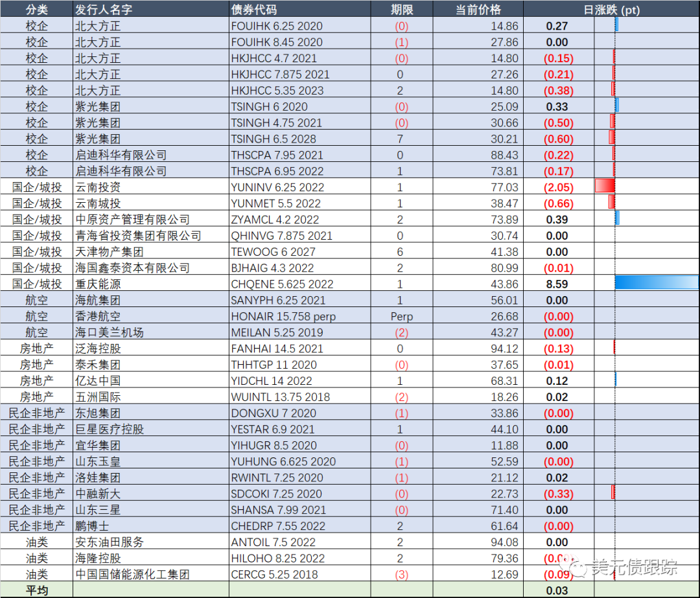Click issuer name 海航集团
Image resolution: width=700 pixels, height=598 pixels.
[x=98, y=300]
